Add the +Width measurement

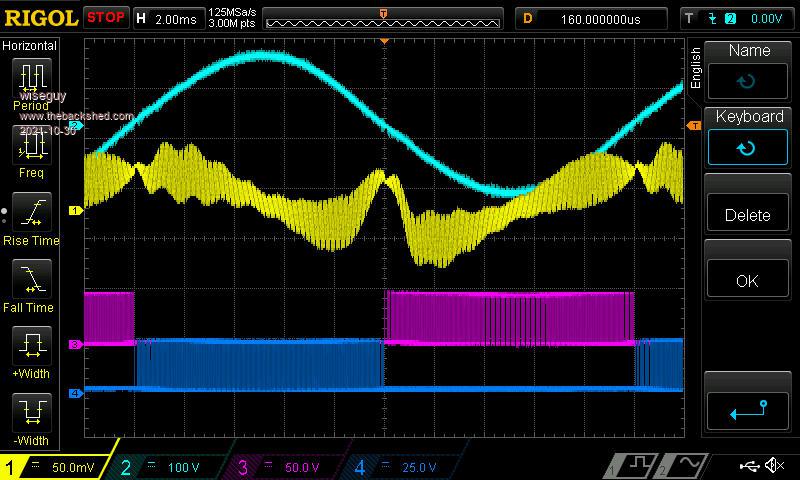click(31, 351)
